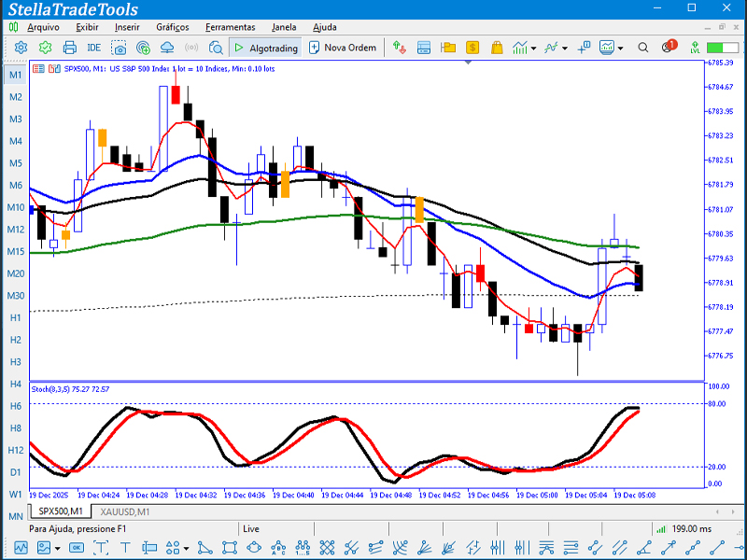747x560 pixels.
Task: Open the indicators list dropdown arrow
Action: [x=567, y=48]
